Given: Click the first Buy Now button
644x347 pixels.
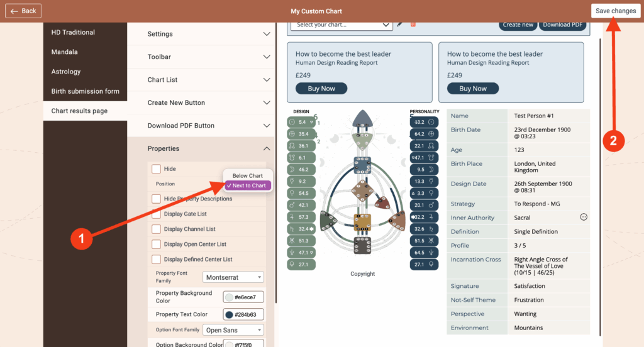Looking at the screenshot, I should [x=321, y=89].
